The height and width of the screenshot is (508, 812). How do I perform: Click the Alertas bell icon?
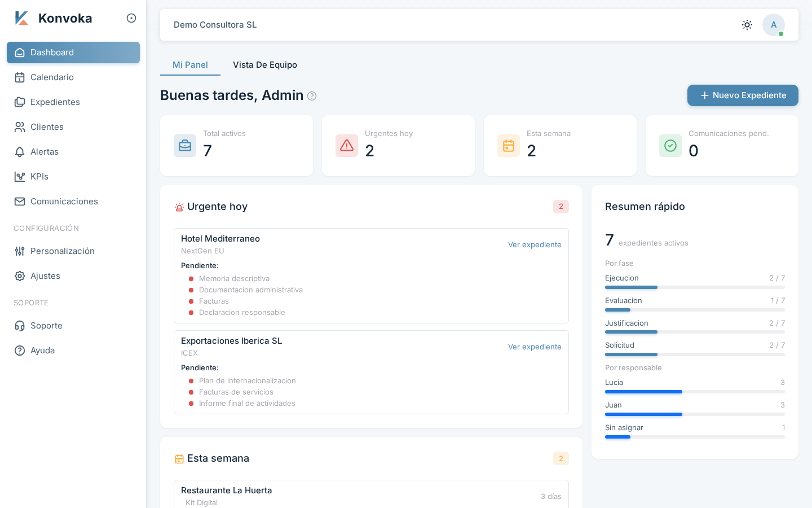tap(20, 152)
